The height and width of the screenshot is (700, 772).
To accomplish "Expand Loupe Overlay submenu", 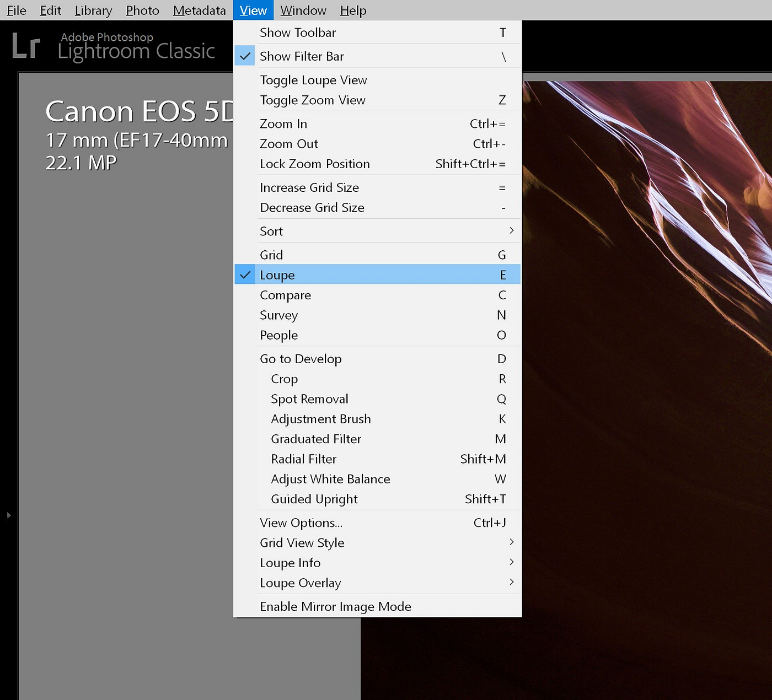I will [x=378, y=583].
